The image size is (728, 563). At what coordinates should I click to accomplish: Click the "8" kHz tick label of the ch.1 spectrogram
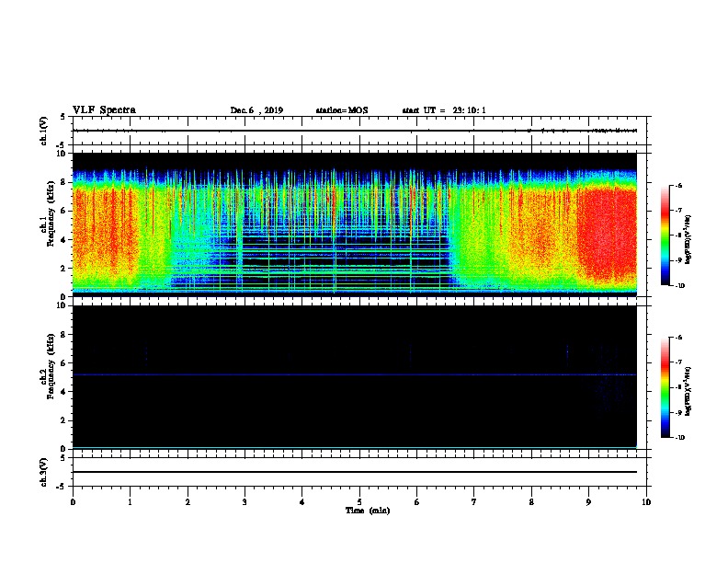pyautogui.click(x=64, y=182)
